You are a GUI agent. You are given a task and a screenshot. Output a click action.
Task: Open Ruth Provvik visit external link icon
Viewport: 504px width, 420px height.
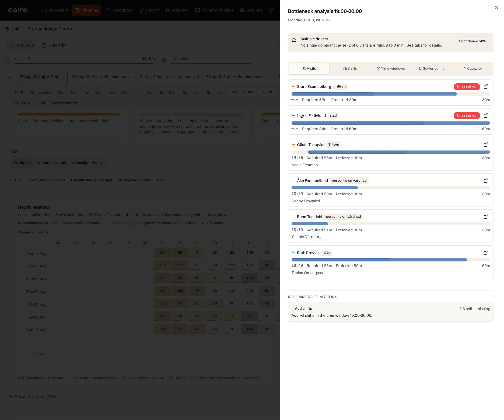click(486, 253)
